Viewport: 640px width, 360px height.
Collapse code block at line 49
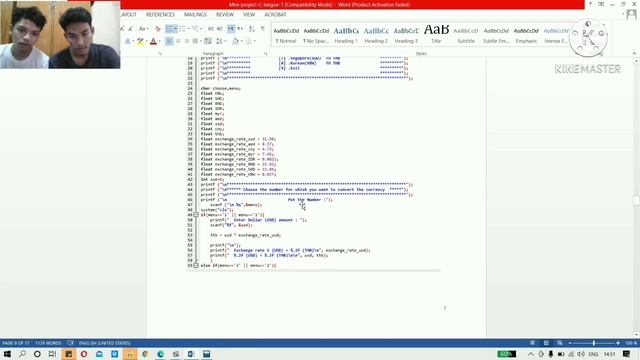[x=196, y=215]
